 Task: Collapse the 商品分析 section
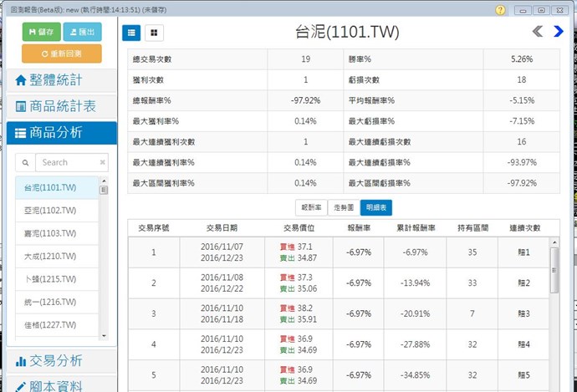(59, 132)
